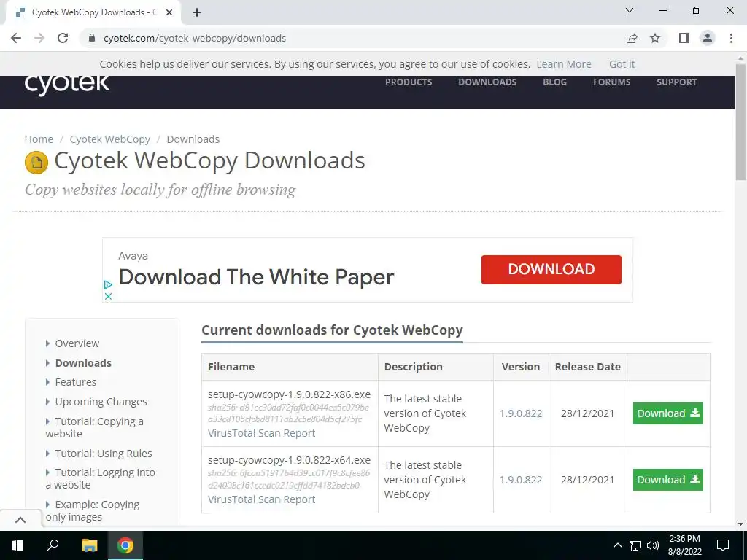Viewport: 747px width, 560px height.
Task: Open the BLOG nav item
Action: tap(555, 82)
